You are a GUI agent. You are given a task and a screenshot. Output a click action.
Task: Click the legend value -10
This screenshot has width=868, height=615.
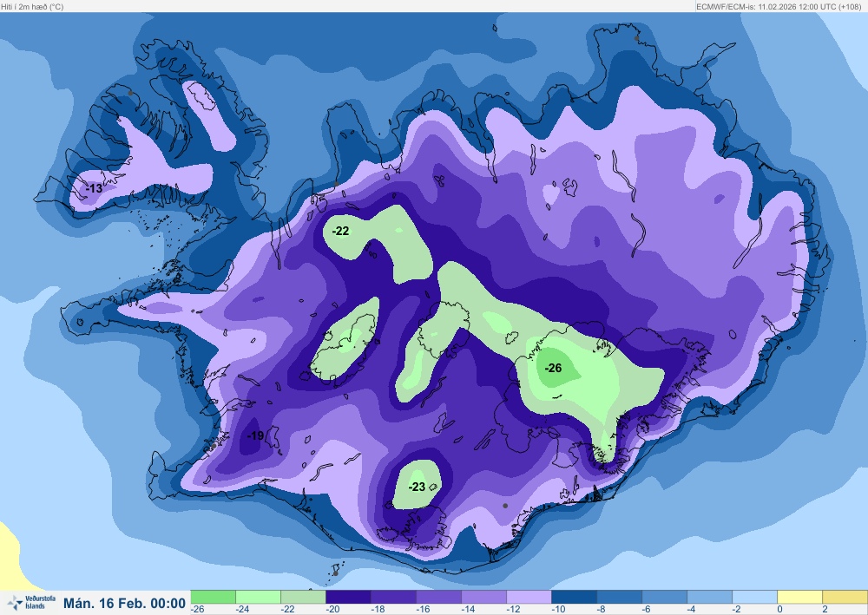[558, 610]
